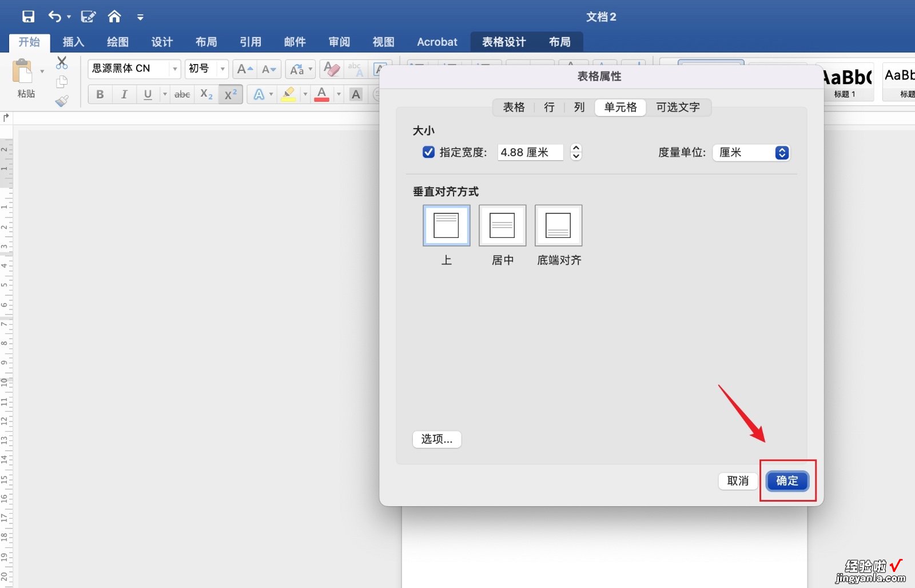Screen dimensions: 915x588
Task: Open the Customize Quick Access Toolbar arrow
Action: click(140, 17)
